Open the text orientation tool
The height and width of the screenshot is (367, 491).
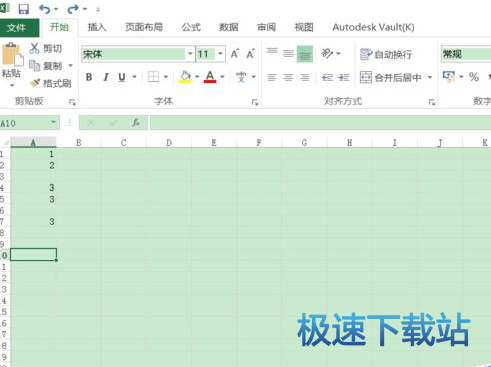[327, 53]
